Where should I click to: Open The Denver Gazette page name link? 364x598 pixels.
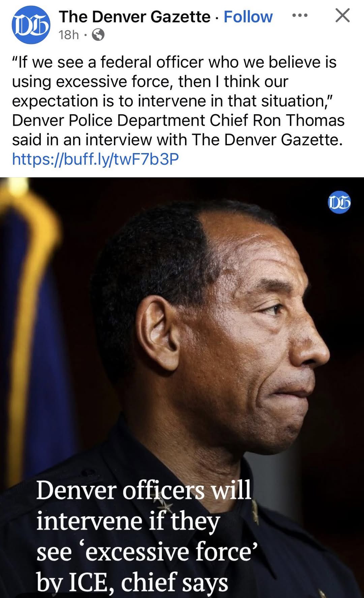[x=135, y=17]
